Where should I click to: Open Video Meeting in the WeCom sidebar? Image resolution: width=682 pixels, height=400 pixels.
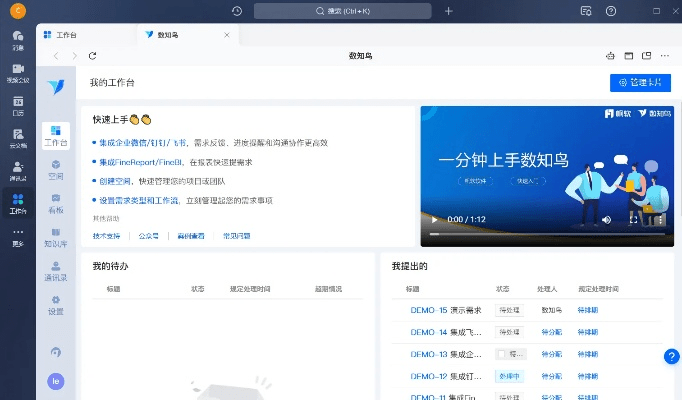pyautogui.click(x=18, y=73)
